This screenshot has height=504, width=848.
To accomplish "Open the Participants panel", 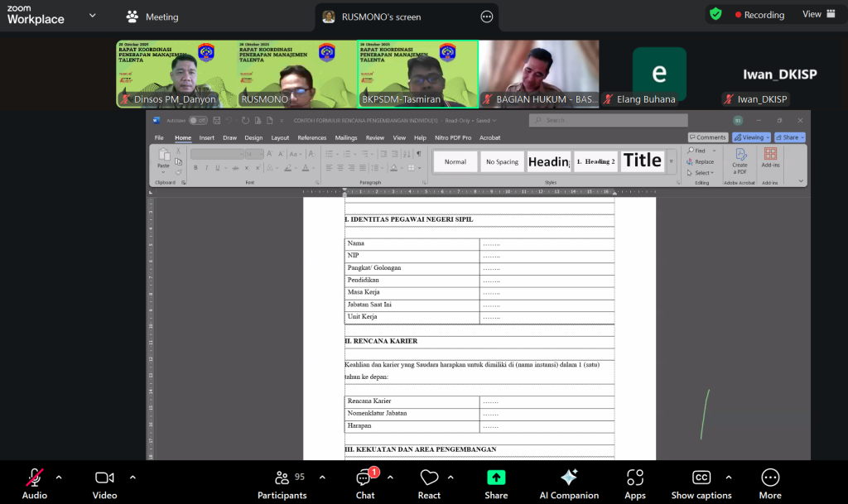I will pos(282,482).
